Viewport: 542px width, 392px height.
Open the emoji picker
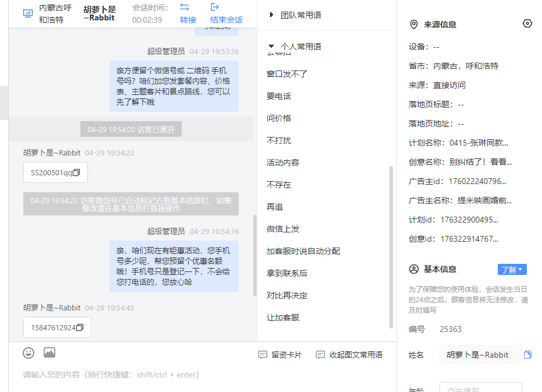click(x=29, y=353)
